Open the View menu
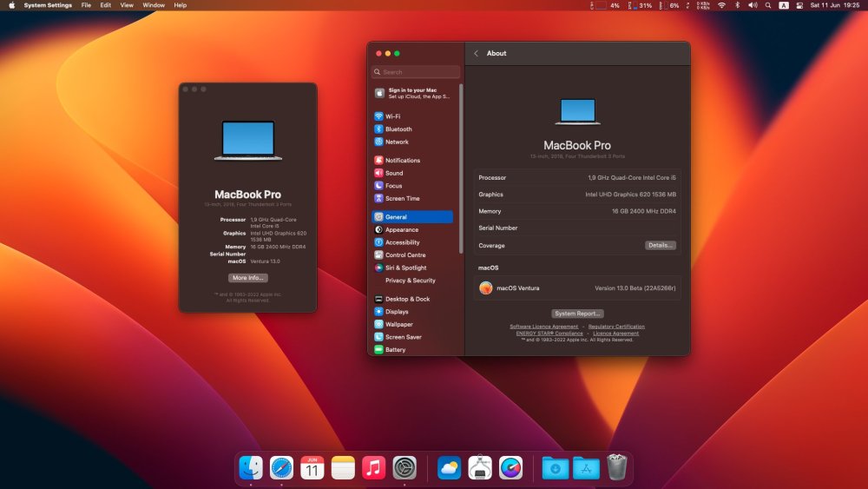 pyautogui.click(x=127, y=5)
